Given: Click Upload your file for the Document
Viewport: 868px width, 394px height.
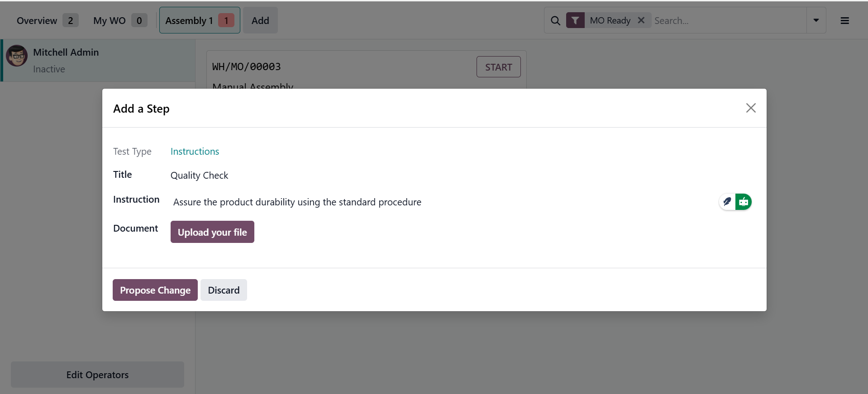Looking at the screenshot, I should pos(212,232).
